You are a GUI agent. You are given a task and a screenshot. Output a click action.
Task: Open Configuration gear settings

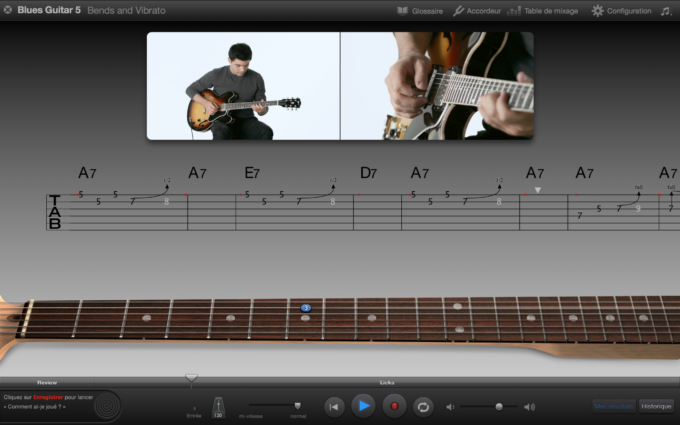point(621,11)
